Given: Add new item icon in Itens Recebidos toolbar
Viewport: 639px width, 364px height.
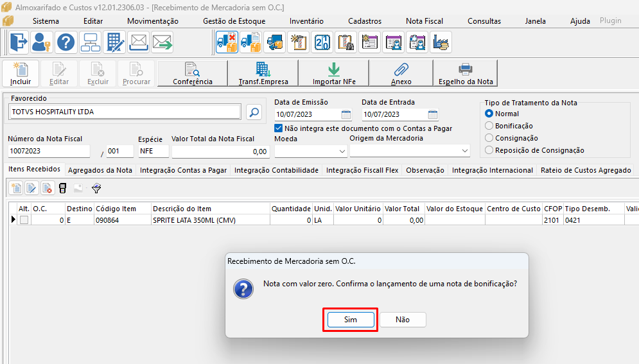Looking at the screenshot, I should pyautogui.click(x=16, y=188).
